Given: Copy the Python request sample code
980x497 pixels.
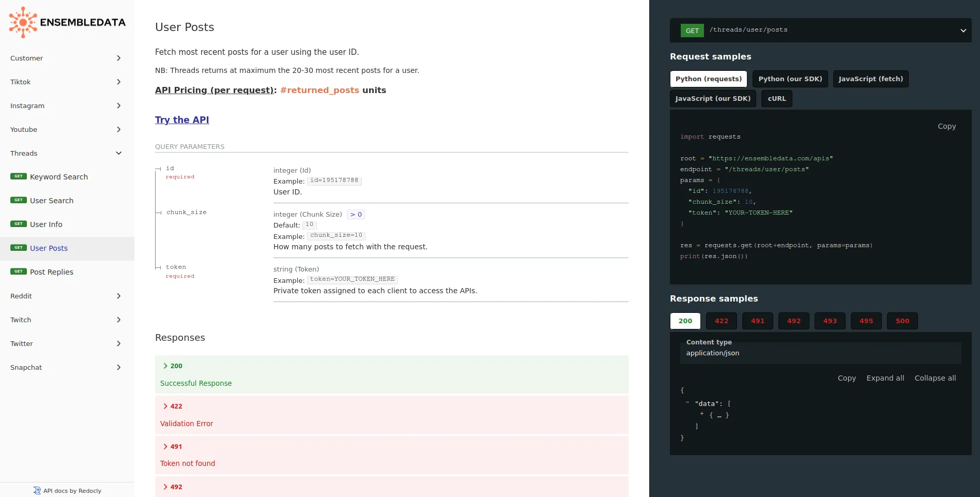Looking at the screenshot, I should pyautogui.click(x=946, y=126).
